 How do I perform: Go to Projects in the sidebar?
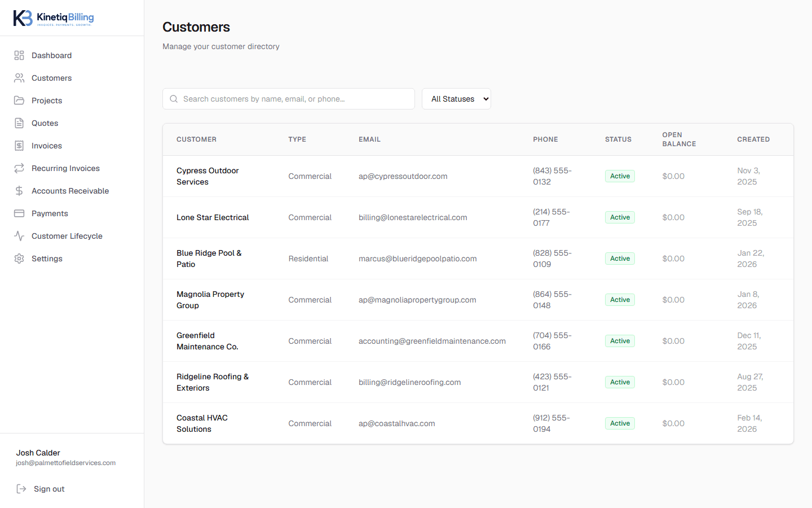72,100
